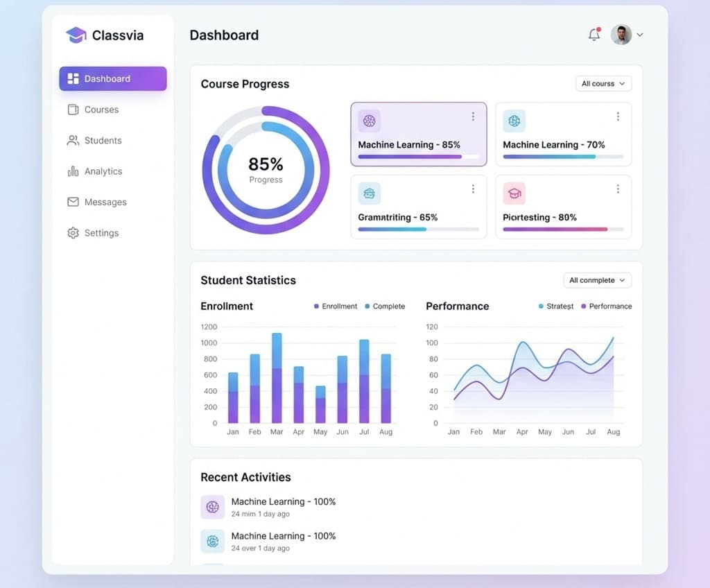
Task: Click the Analytics bar chart icon
Action: click(73, 171)
